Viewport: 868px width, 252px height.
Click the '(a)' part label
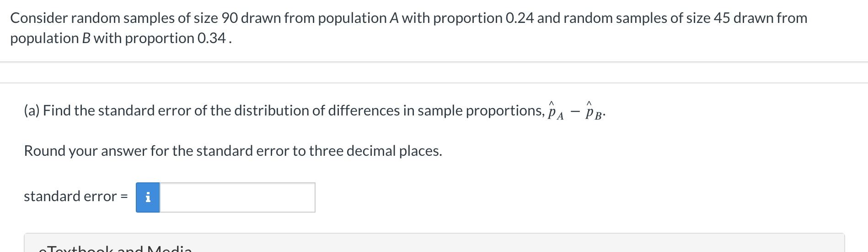tap(32, 110)
